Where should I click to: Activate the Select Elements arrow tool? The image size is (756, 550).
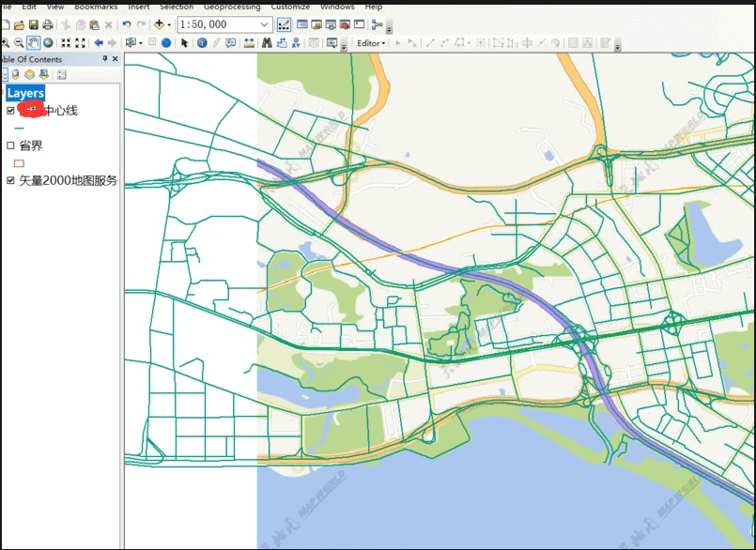pos(185,43)
